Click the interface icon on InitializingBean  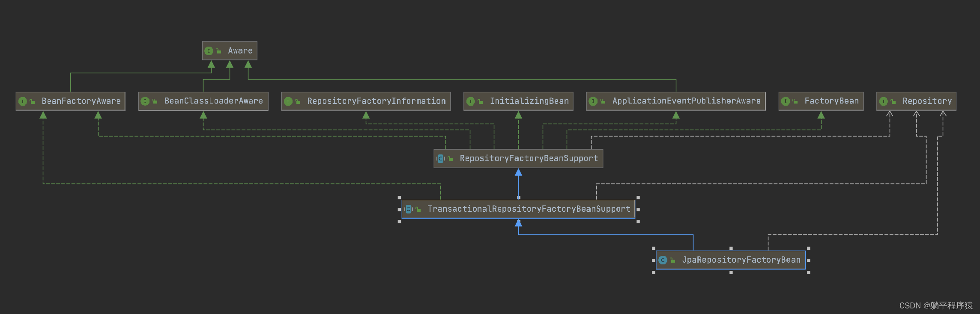(471, 101)
